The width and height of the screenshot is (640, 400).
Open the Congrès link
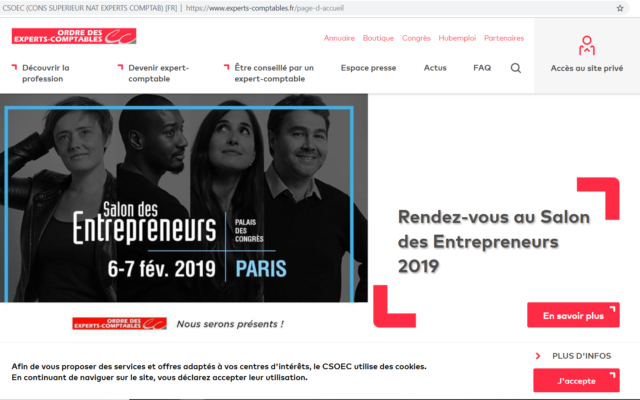tap(416, 38)
